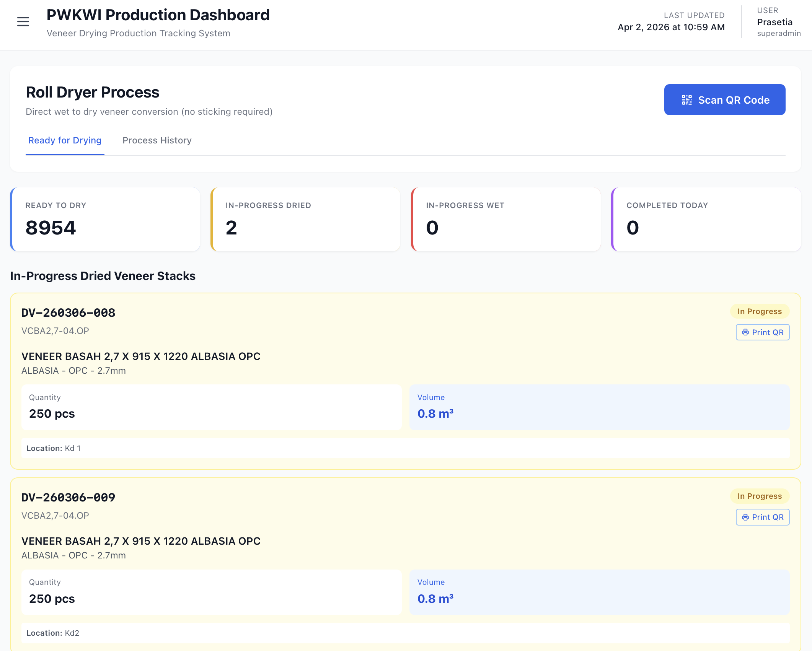Click In Progress badge of DV-260306-008
812x651 pixels.
[x=759, y=311]
